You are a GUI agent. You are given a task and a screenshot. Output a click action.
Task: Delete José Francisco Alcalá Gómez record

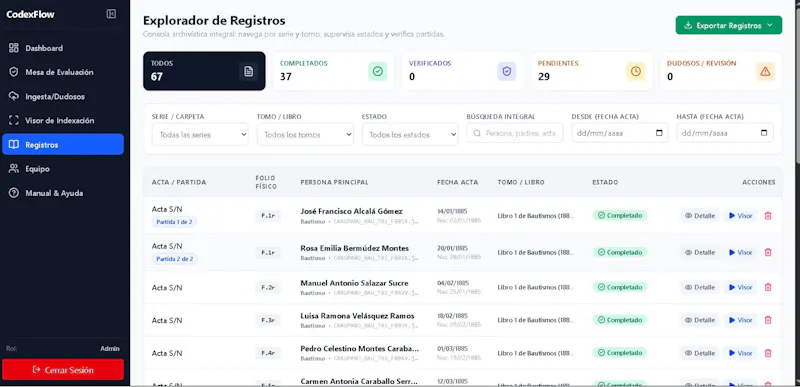pyautogui.click(x=768, y=216)
